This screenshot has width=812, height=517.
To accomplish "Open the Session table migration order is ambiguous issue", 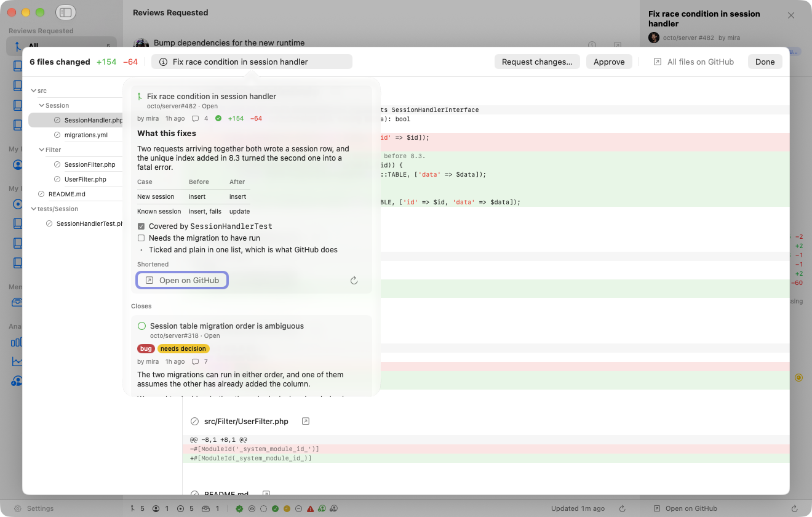I will [227, 326].
